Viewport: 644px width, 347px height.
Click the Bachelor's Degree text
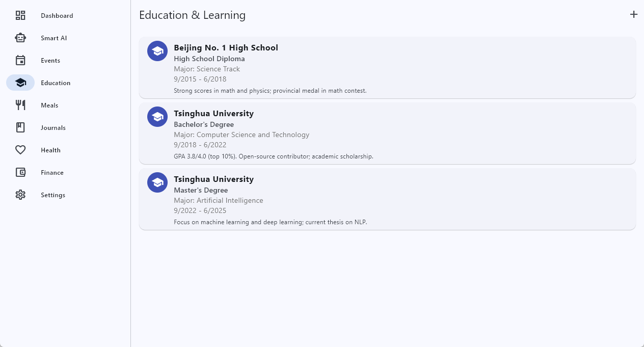click(204, 125)
